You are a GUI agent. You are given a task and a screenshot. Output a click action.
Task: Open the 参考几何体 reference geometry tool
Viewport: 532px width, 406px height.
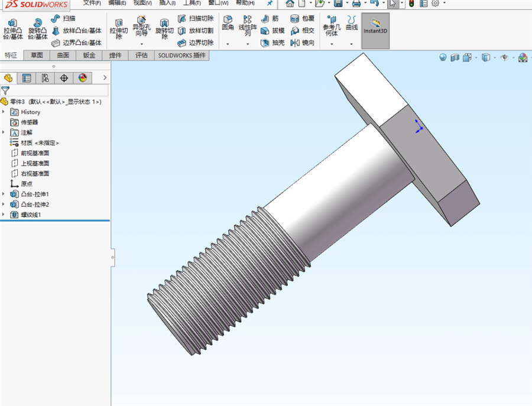[x=332, y=26]
